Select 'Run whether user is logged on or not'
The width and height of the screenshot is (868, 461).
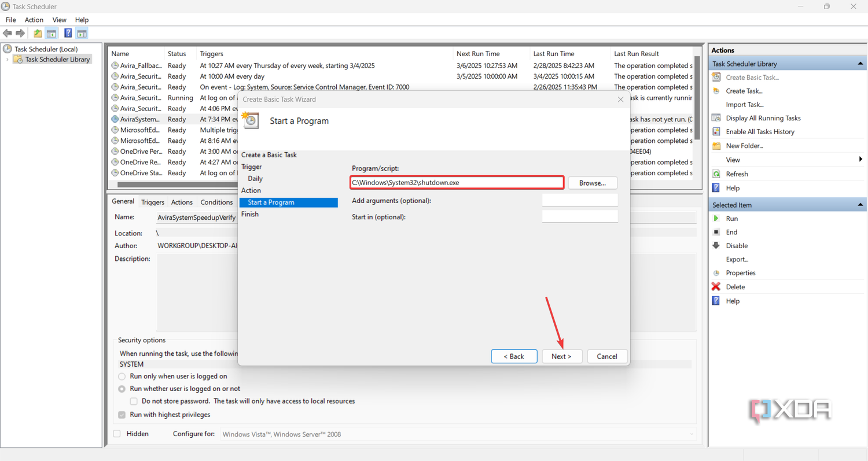pyautogui.click(x=122, y=389)
